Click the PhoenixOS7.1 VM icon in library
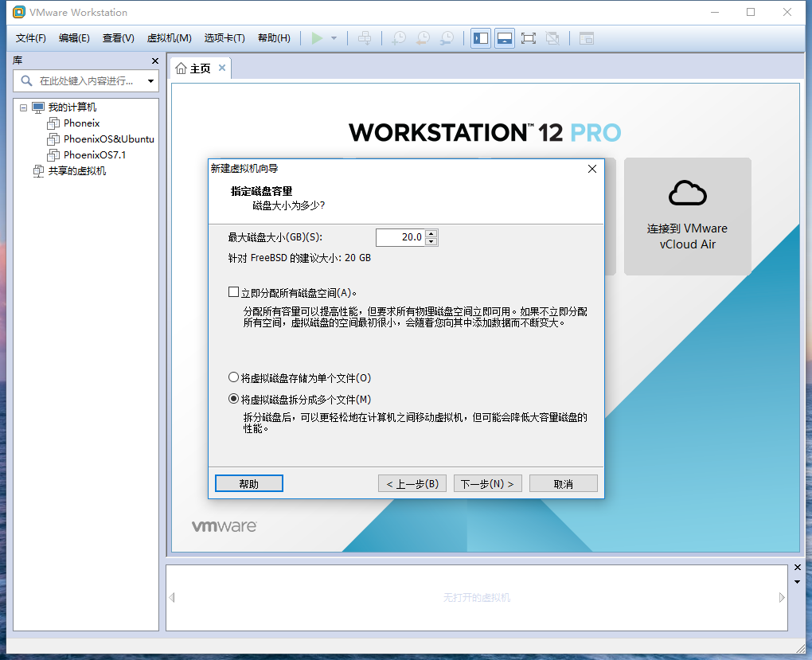Image resolution: width=812 pixels, height=660 pixels. (53, 155)
